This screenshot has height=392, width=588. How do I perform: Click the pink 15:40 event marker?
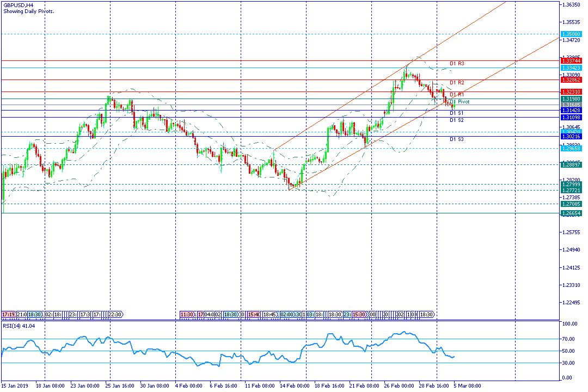pos(254,314)
